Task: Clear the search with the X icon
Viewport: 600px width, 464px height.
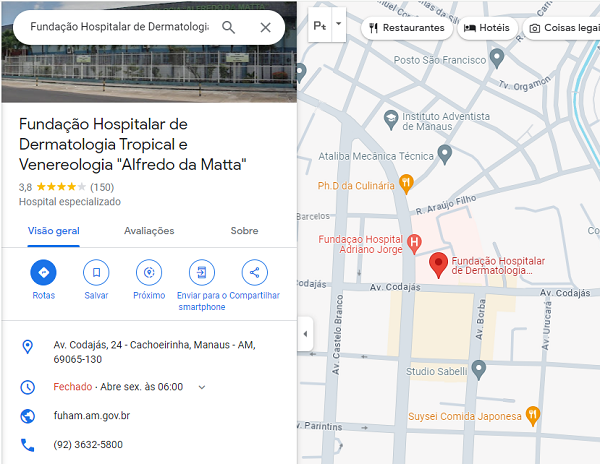Action: point(266,28)
